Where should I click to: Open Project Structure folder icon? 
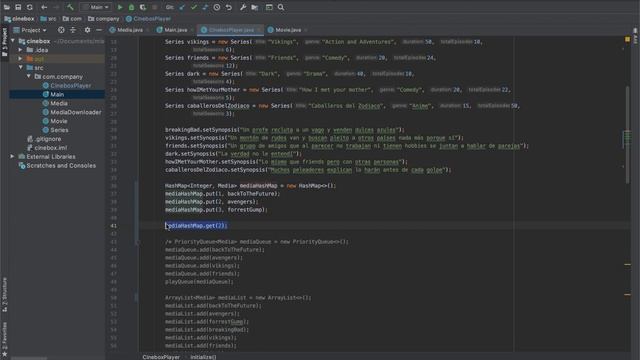(255, 7)
